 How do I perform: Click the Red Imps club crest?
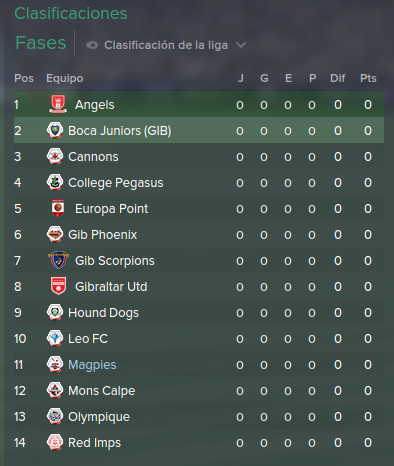tap(55, 442)
